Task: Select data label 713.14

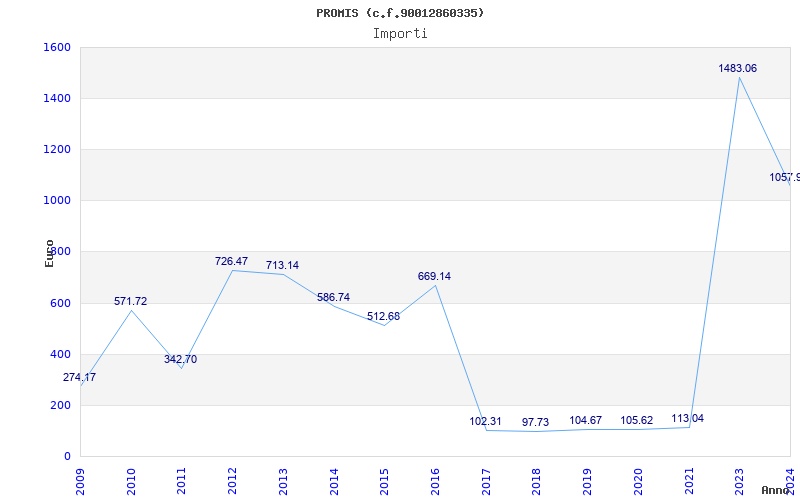Action: coord(282,265)
